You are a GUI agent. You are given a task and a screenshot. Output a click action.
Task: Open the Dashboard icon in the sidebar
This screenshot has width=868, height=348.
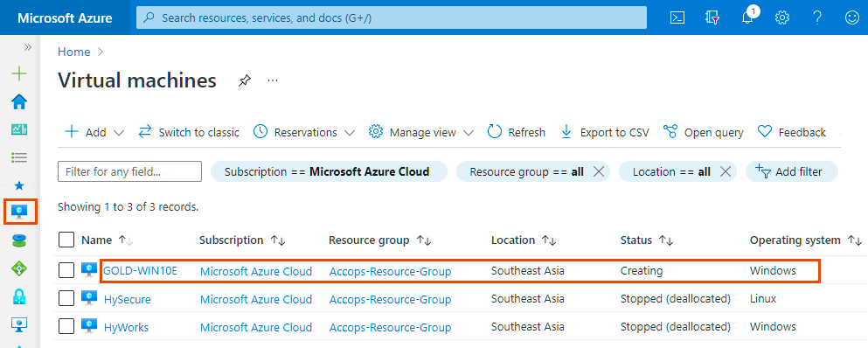(19, 129)
